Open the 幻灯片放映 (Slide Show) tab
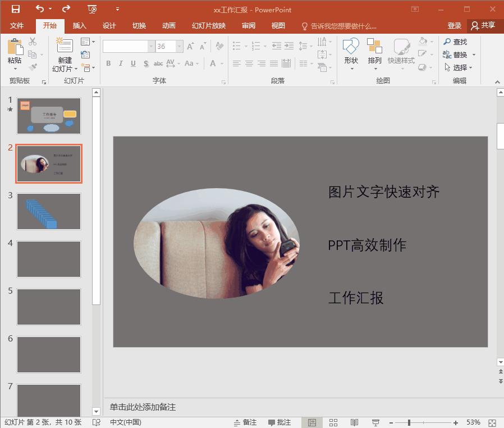504x428 pixels. [x=208, y=25]
